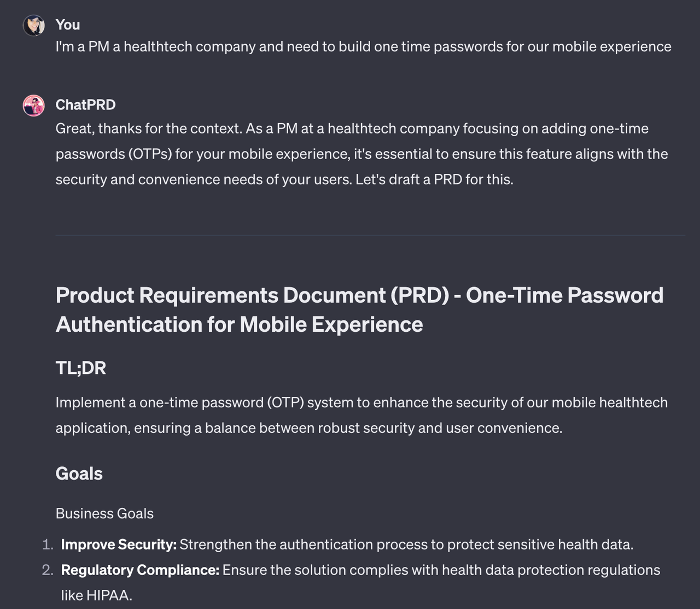Click the Business Goals subheading
Screen dimensions: 700x609
click(x=104, y=513)
